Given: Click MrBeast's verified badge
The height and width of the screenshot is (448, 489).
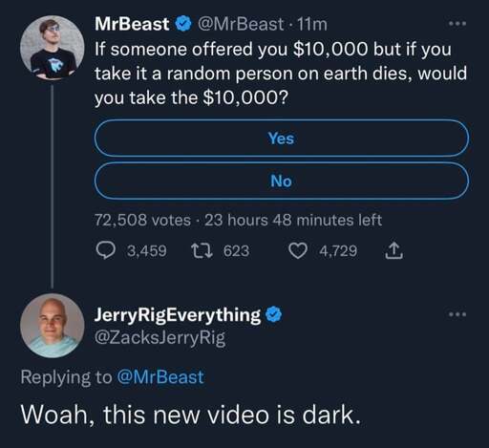Looking at the screenshot, I should (x=183, y=25).
